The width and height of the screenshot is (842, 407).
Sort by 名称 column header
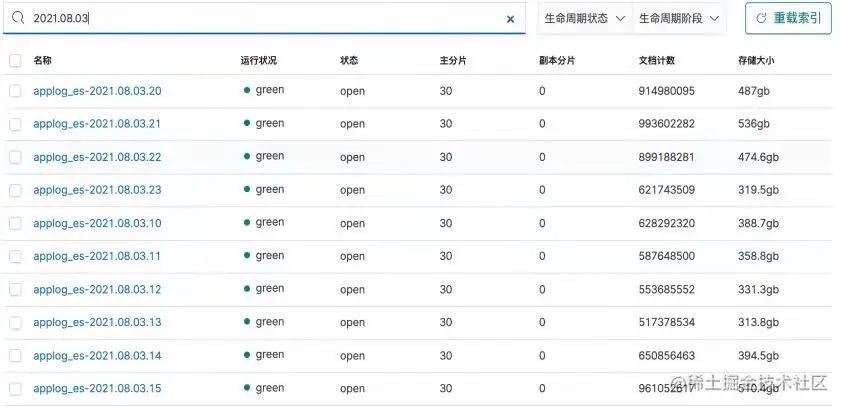pyautogui.click(x=42, y=61)
